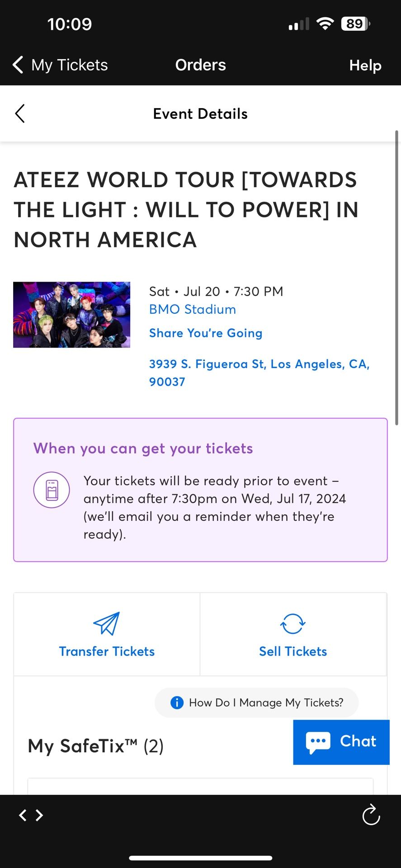Tap the chat bubble icon

click(318, 742)
